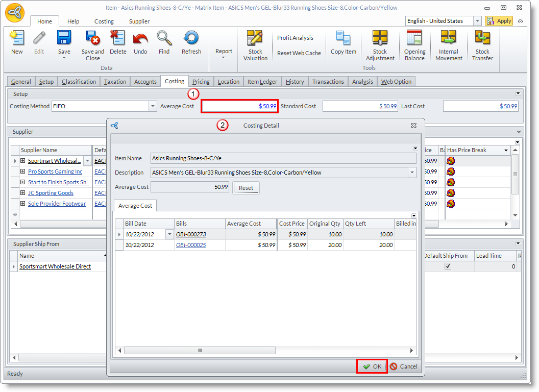The image size is (539, 392).
Task: Open the Costing Method dropdown
Action: 153,106
